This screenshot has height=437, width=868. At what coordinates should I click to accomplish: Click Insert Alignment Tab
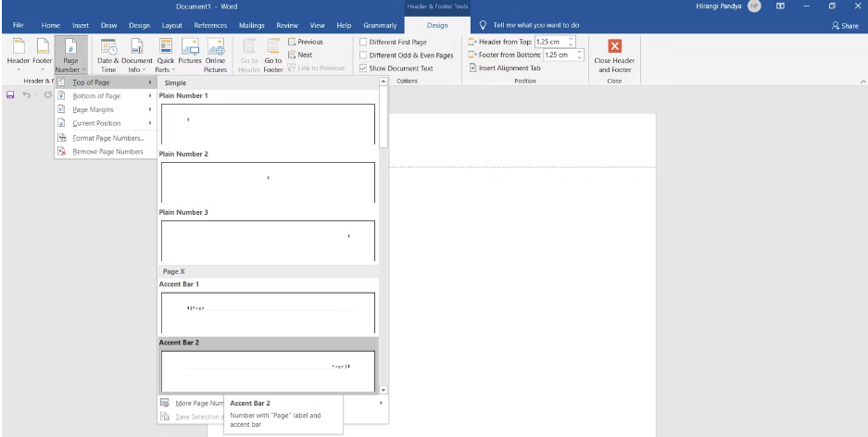pyautogui.click(x=505, y=68)
